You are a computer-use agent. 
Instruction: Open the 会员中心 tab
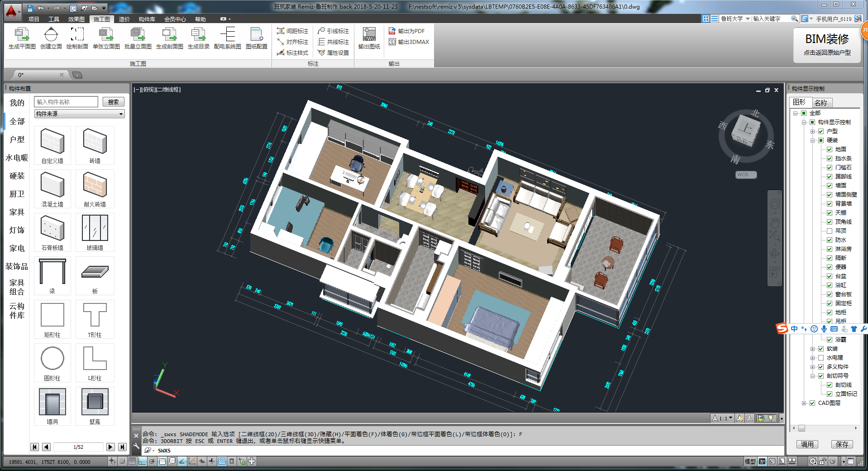[175, 19]
